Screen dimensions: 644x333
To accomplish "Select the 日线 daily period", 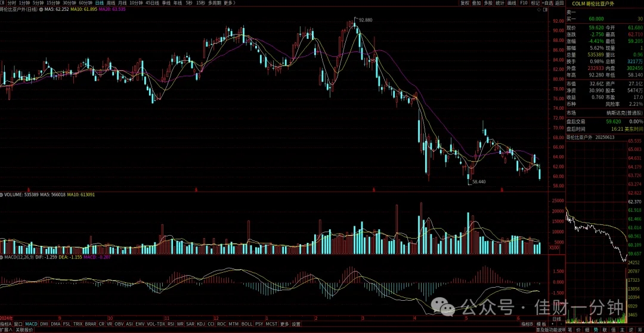I will coord(100,2).
